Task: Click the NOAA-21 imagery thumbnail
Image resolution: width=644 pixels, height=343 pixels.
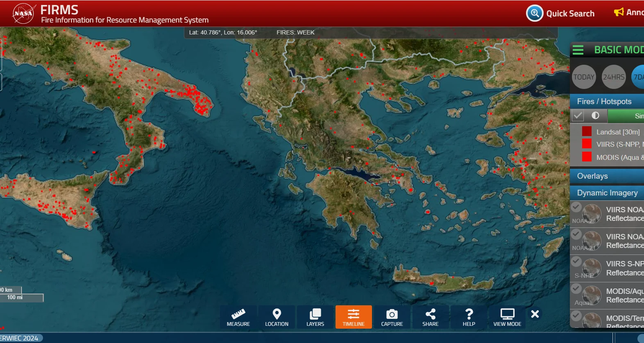Action: pyautogui.click(x=592, y=241)
